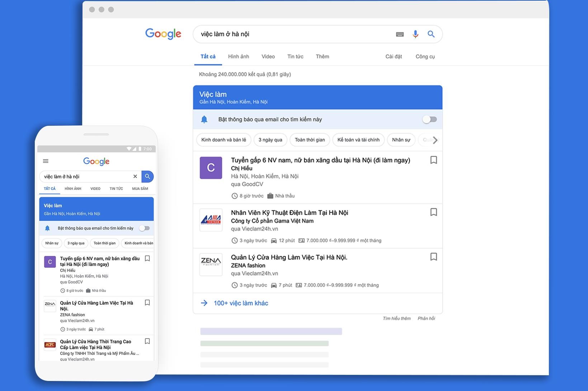Viewport: 588px width, 391px height.
Task: Open the TIN TỨC tab on mobile
Action: [x=116, y=188]
